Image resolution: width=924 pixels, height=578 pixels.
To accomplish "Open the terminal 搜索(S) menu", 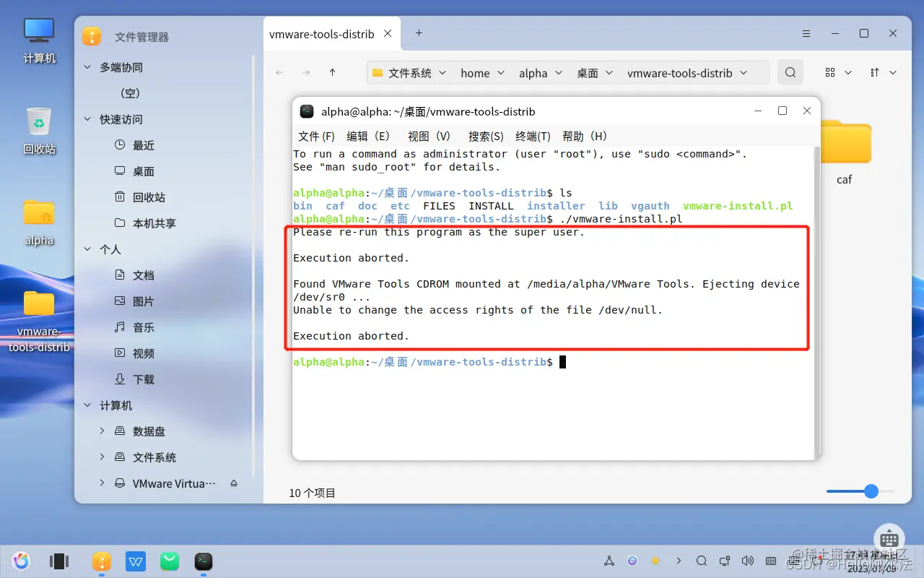I will click(x=486, y=136).
